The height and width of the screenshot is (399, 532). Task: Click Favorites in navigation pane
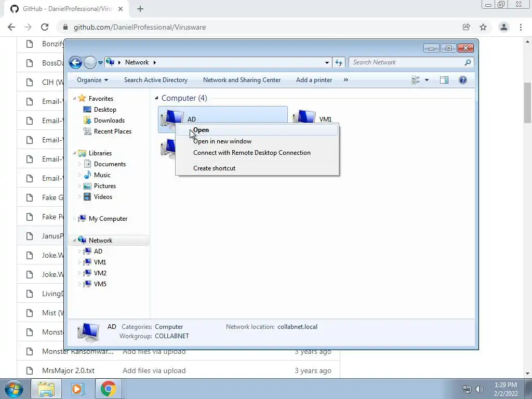tap(101, 98)
